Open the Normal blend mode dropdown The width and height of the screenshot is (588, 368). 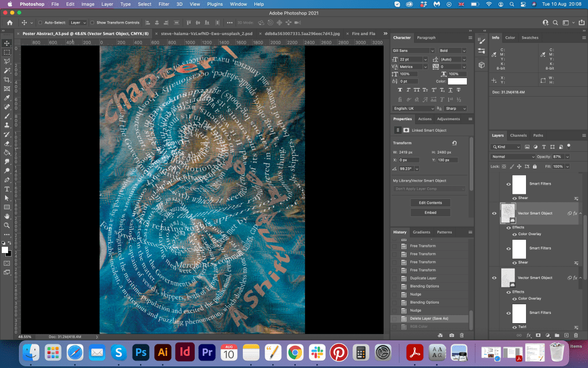pos(513,156)
